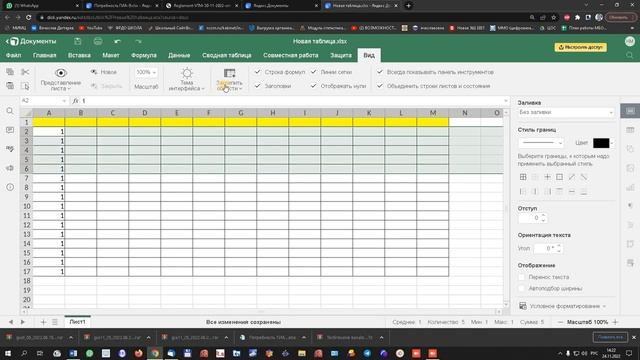
Task: Enable Перенос текста checkbox
Action: click(x=521, y=277)
